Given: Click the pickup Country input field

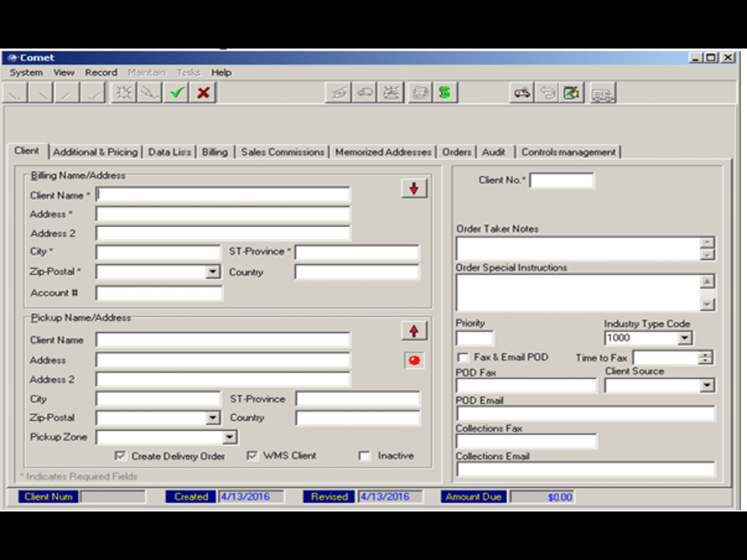Looking at the screenshot, I should (358, 418).
